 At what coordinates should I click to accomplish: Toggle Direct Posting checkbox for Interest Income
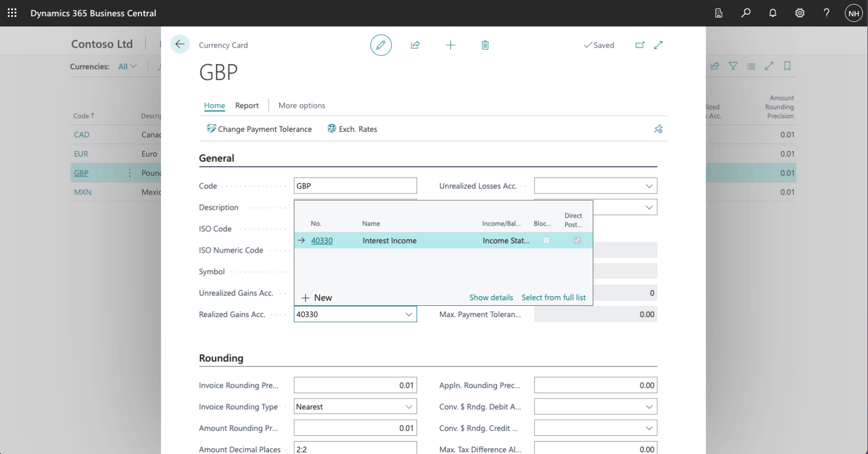(577, 240)
